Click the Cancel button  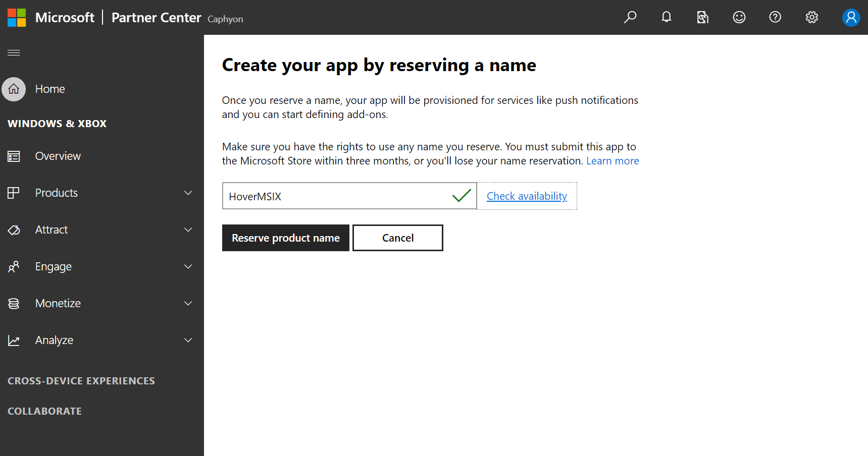point(398,238)
